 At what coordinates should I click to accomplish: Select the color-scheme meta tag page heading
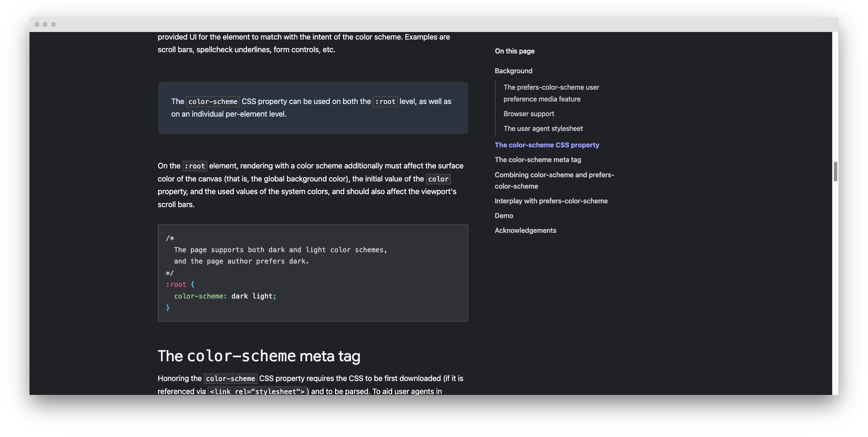point(259,356)
